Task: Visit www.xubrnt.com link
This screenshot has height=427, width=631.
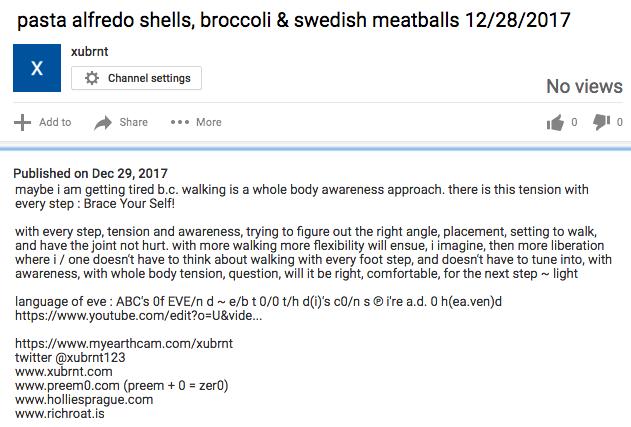Action: tap(64, 371)
